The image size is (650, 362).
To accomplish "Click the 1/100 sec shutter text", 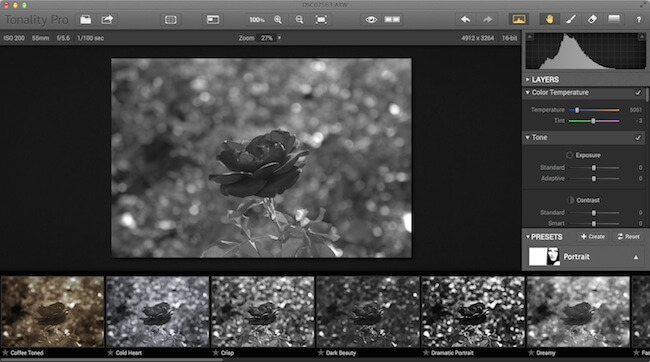I will tap(90, 38).
